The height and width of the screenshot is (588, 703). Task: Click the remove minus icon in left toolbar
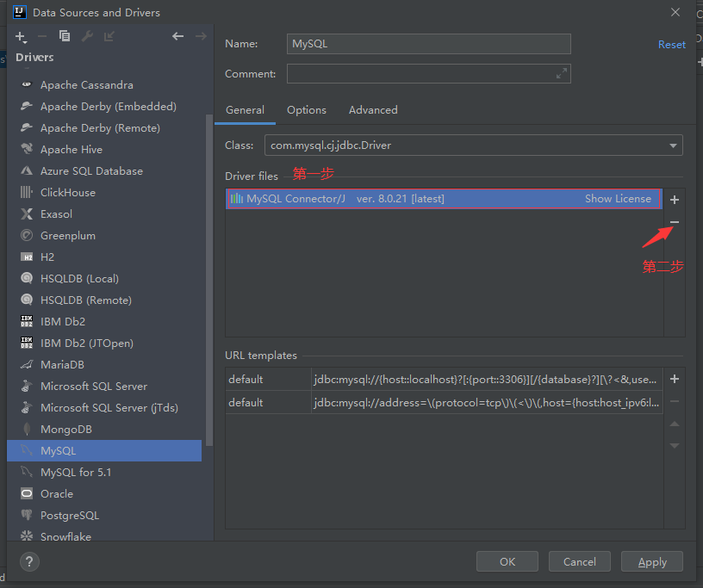[x=42, y=36]
